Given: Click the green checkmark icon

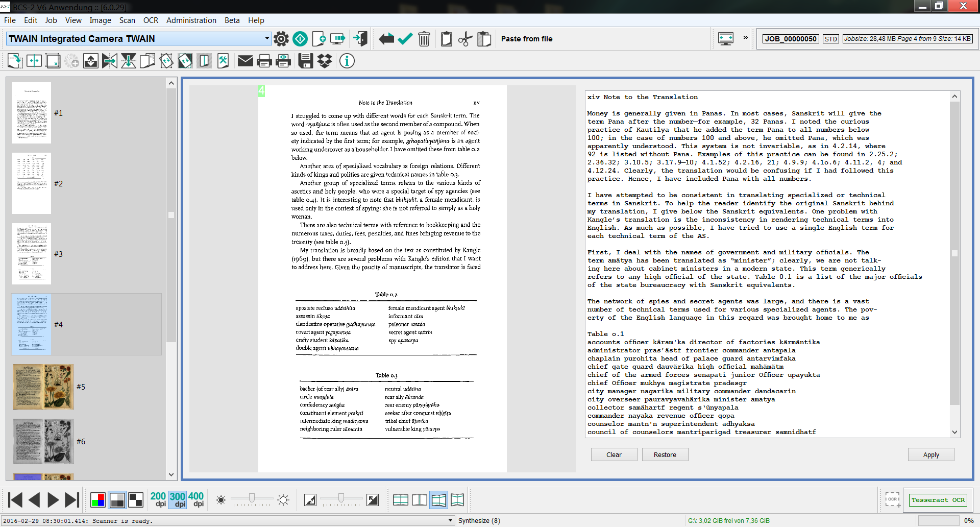Looking at the screenshot, I should pos(405,39).
